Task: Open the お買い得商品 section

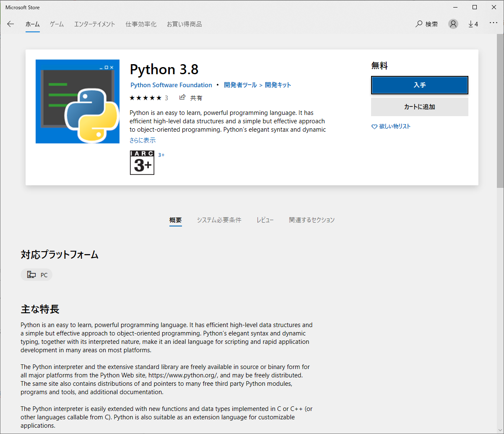Action: pyautogui.click(x=184, y=24)
